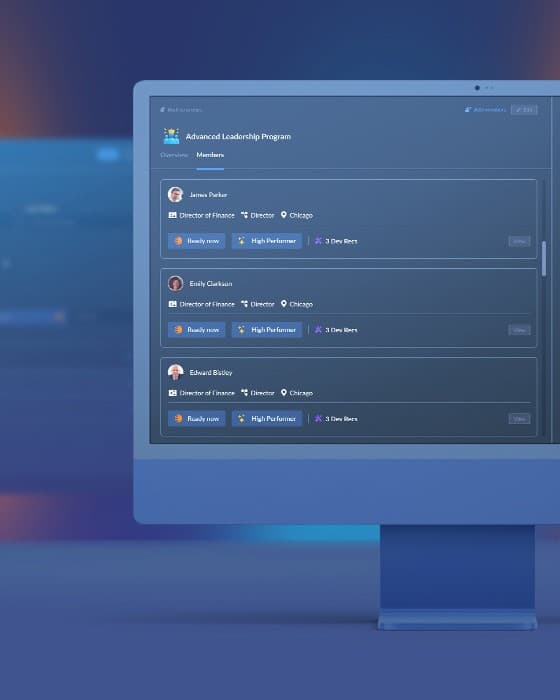Click location pin icon in Edward Bisley's card
The image size is (560, 700).
(284, 392)
